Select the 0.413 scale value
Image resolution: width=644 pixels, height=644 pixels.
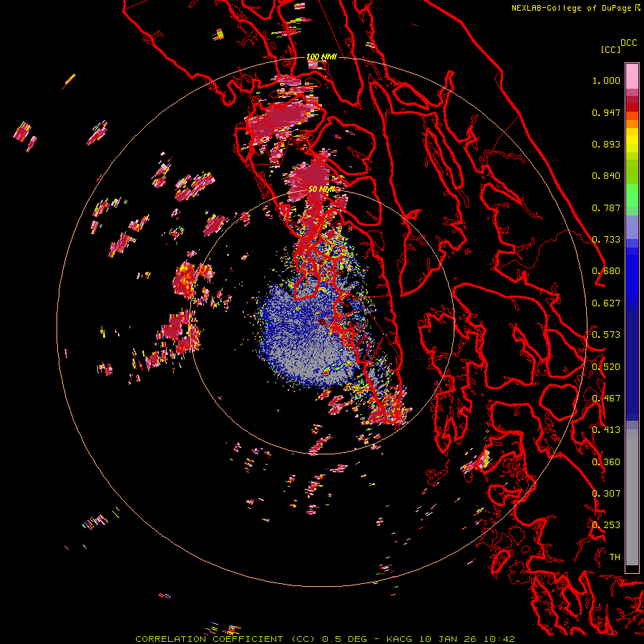click(x=606, y=430)
